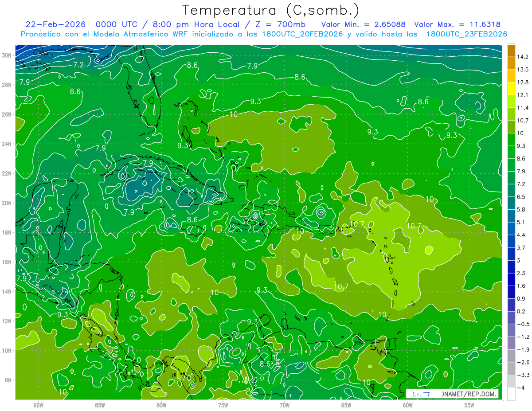
Task: Click the colorbar label '5.8'
Action: pos(521,210)
